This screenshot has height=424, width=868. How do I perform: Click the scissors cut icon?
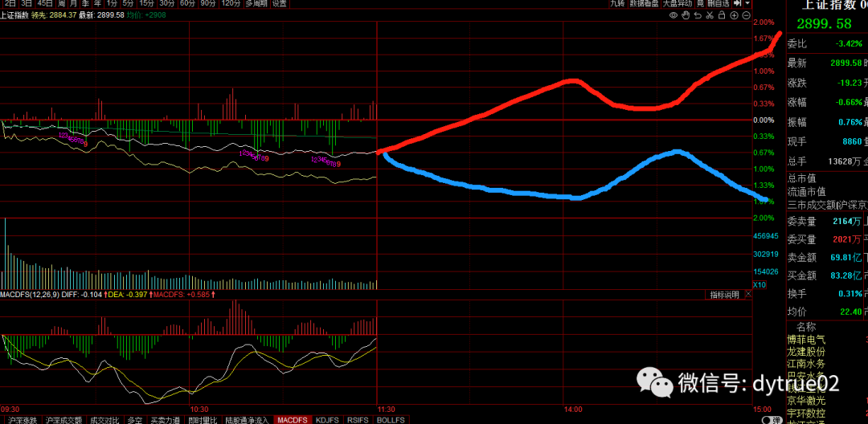coord(710,15)
